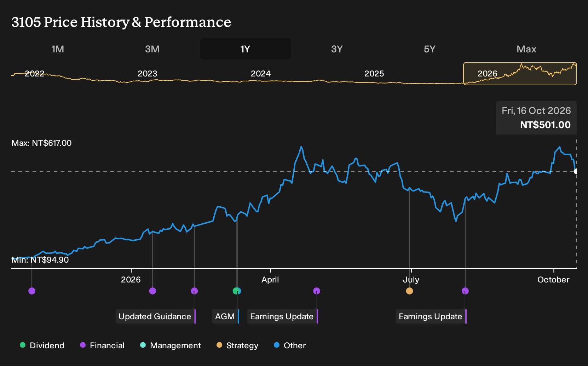Select the purple event marker just after 2026
Screen dimensions: 588x366
point(152,291)
